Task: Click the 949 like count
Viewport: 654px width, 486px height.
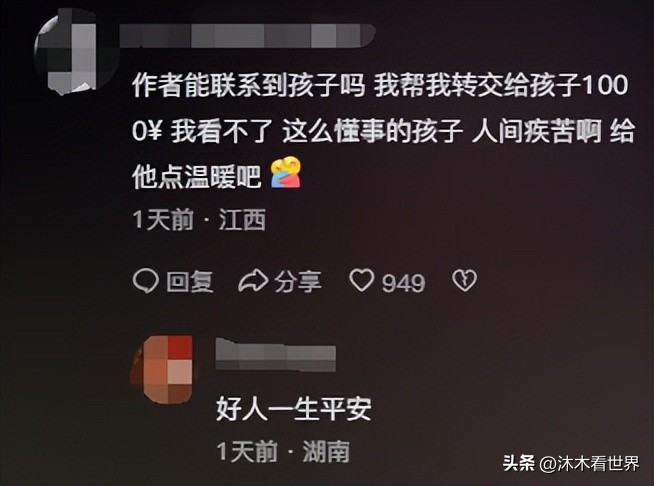Action: [x=403, y=283]
